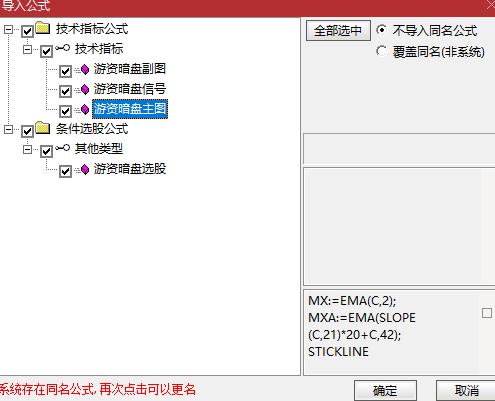Click the 技术指标公式 folder icon

click(43, 28)
